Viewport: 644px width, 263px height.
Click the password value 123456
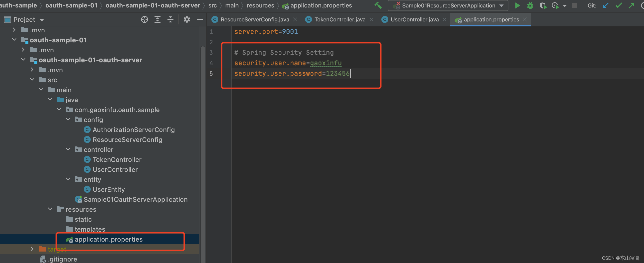[x=337, y=73]
